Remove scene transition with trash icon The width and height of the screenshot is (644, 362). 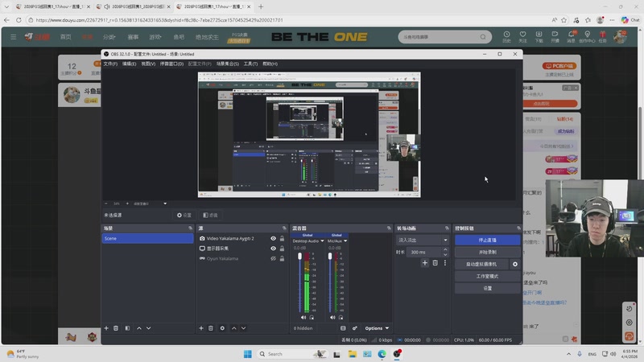pos(435,263)
